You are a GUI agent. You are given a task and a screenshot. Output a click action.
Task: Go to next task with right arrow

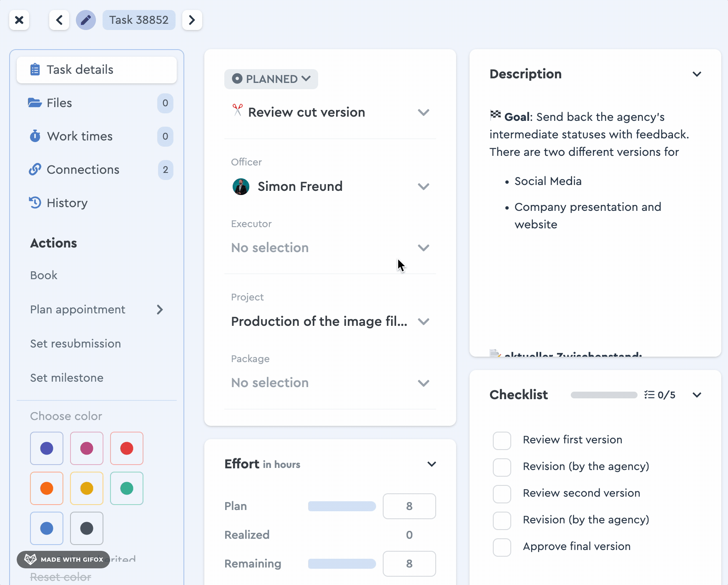click(192, 20)
